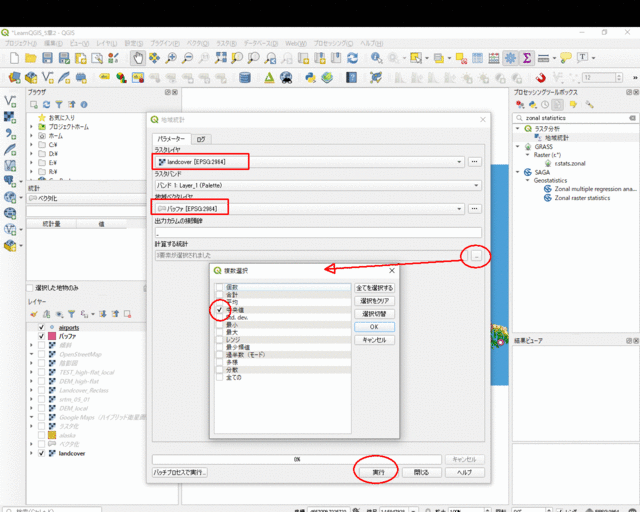Click OK in Multiple Selection dialog
Screen dimensions: 640x512
(x=374, y=327)
